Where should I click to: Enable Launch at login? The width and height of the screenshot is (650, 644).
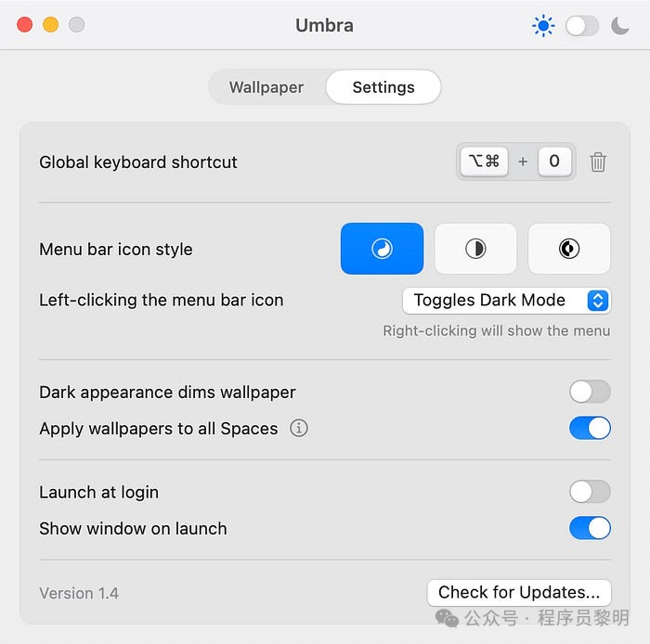click(x=590, y=492)
